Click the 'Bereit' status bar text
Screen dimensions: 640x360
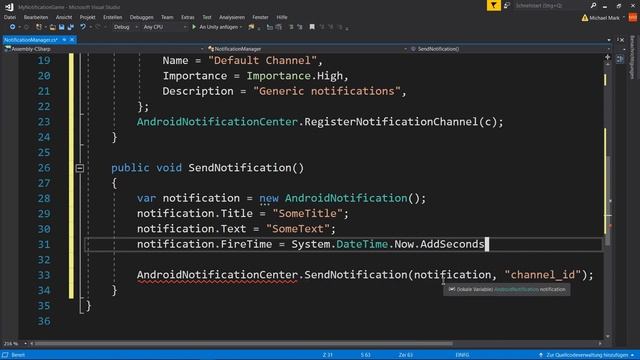[18, 355]
